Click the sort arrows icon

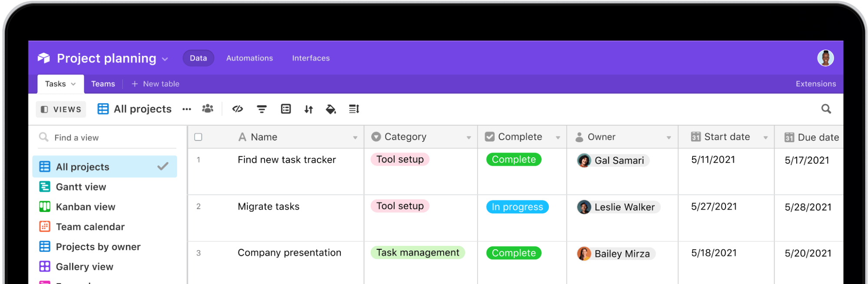click(x=309, y=109)
